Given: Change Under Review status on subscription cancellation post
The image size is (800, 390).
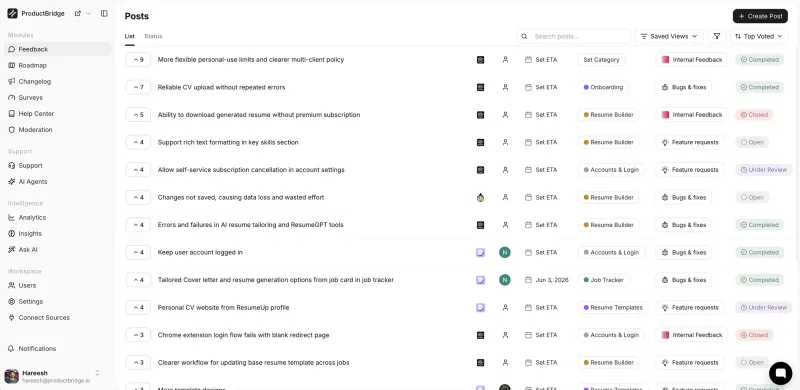Looking at the screenshot, I should (x=763, y=170).
